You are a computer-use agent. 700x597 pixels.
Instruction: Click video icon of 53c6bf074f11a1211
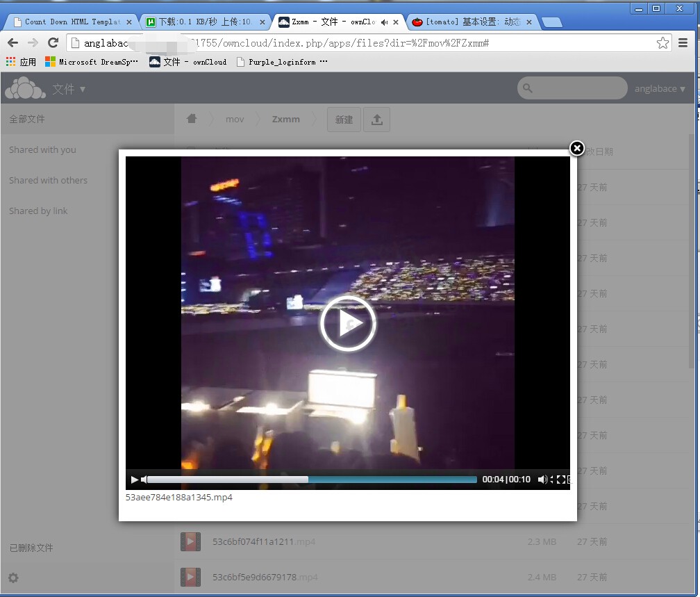click(x=190, y=541)
